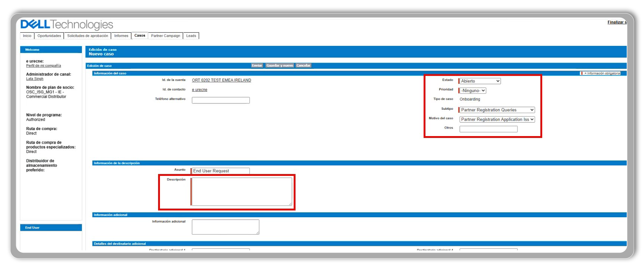Click the Perfil de mi compañía link

[x=44, y=66]
